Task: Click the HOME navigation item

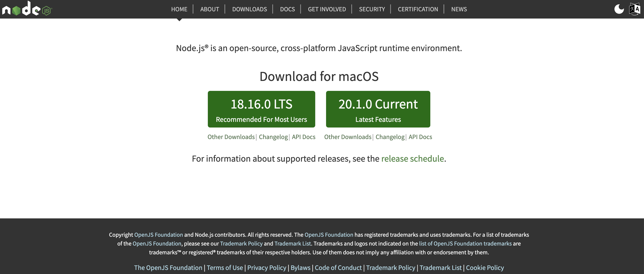Action: (x=179, y=9)
